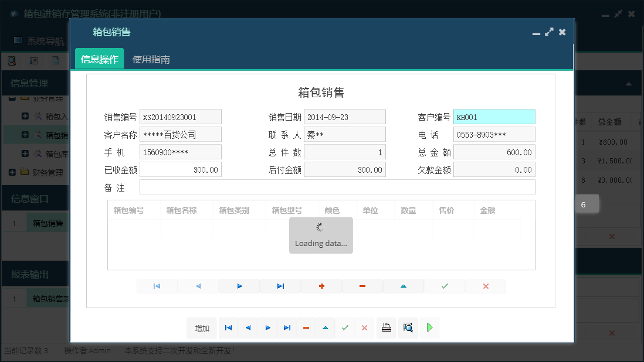The width and height of the screenshot is (644, 362).
Task: Click the last-record navigation icon on the bottom toolbar
Action: tap(287, 328)
